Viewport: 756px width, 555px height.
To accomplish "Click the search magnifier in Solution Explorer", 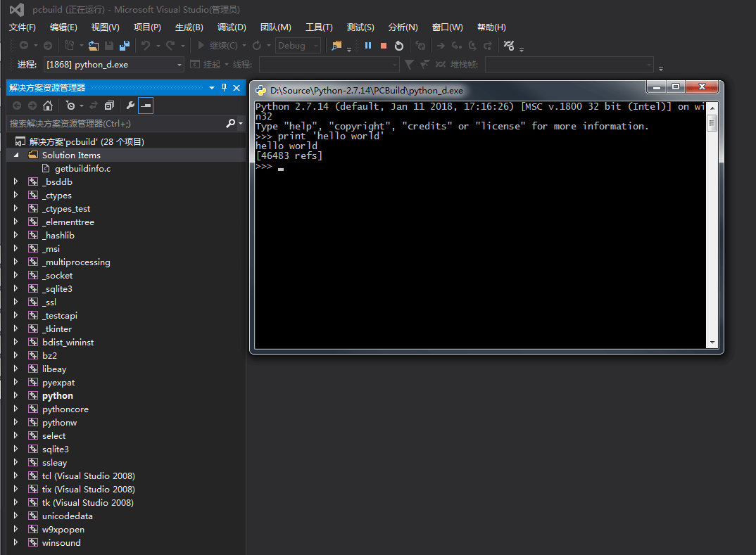I will (x=230, y=123).
